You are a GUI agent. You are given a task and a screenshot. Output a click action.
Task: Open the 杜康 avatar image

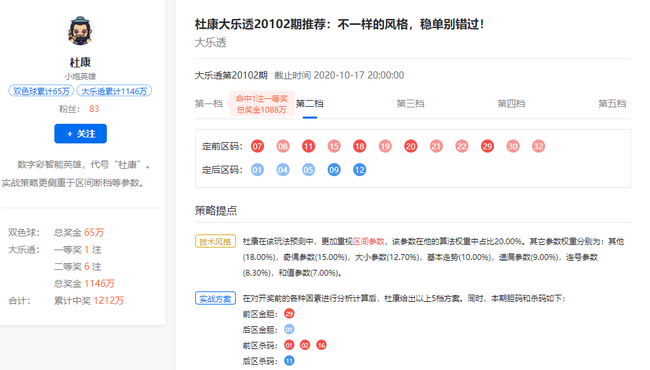[80, 31]
